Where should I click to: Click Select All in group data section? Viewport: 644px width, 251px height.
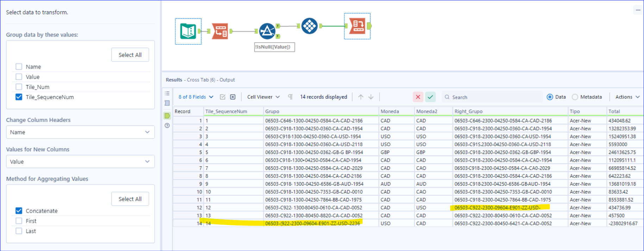point(130,55)
